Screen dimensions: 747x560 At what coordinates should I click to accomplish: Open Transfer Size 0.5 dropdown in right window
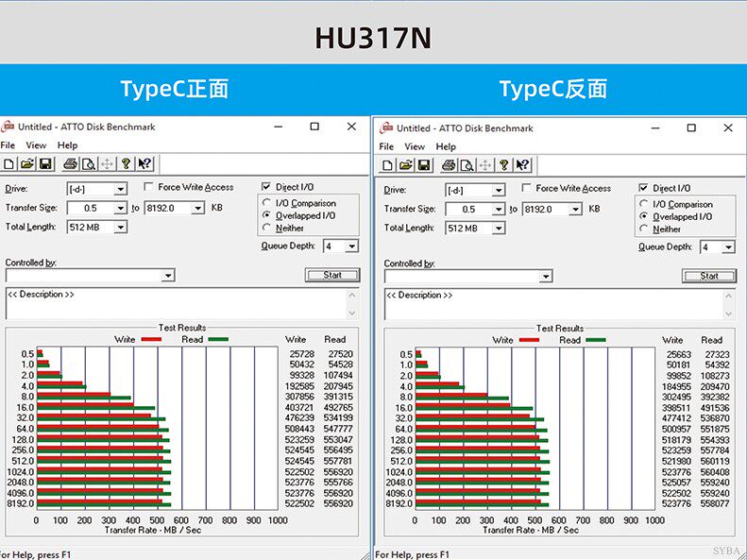(x=499, y=210)
